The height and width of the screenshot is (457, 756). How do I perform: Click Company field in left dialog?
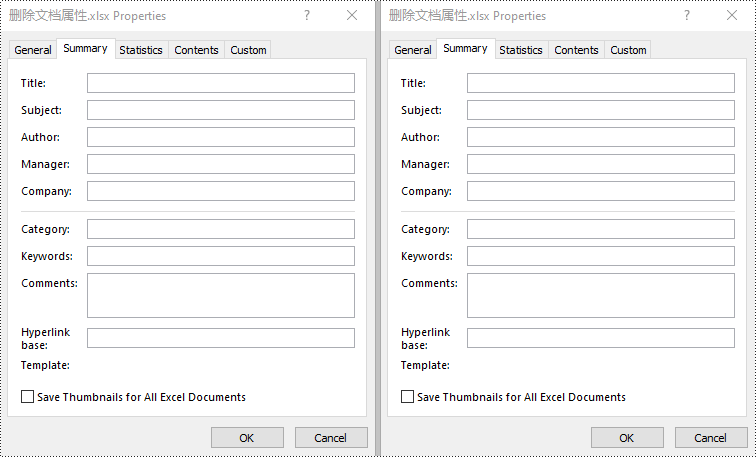(221, 191)
